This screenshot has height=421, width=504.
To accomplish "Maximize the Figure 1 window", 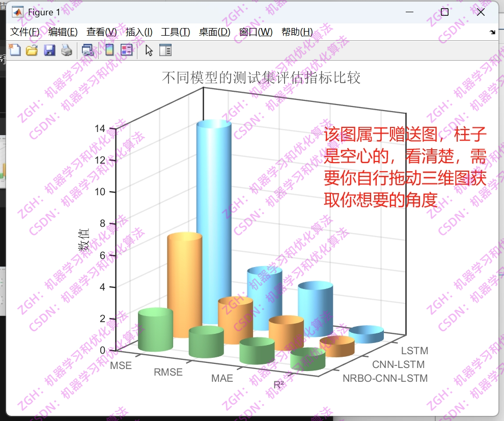I will tap(444, 12).
